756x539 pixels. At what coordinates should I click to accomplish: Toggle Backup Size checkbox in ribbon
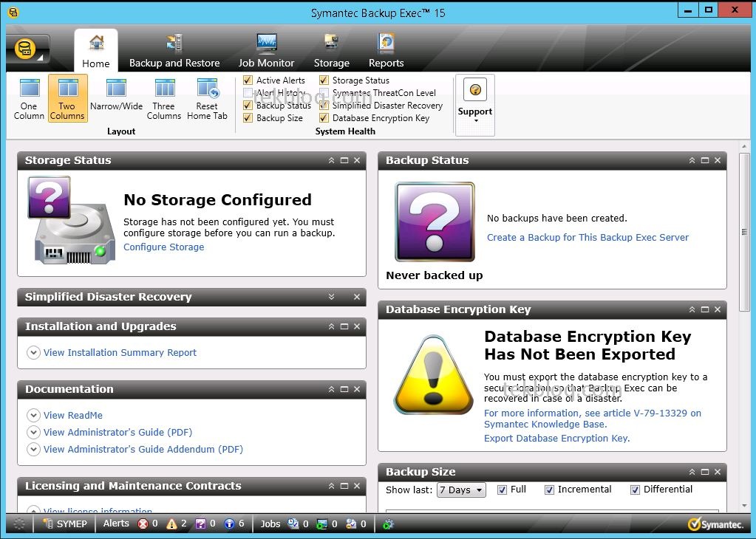[x=248, y=117]
